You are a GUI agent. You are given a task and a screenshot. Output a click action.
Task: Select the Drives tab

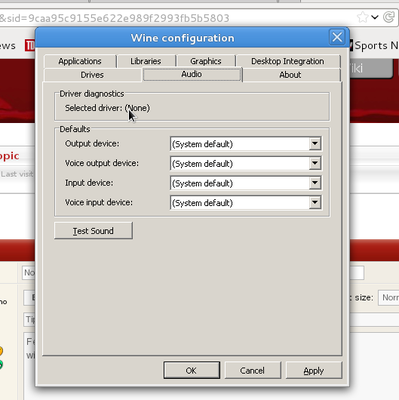(92, 75)
